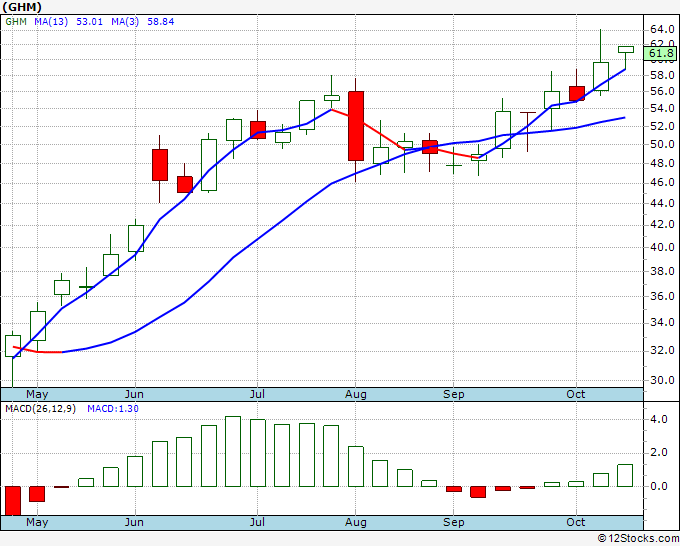
Task: Click the Oct label on MACD axis
Action: point(576,522)
